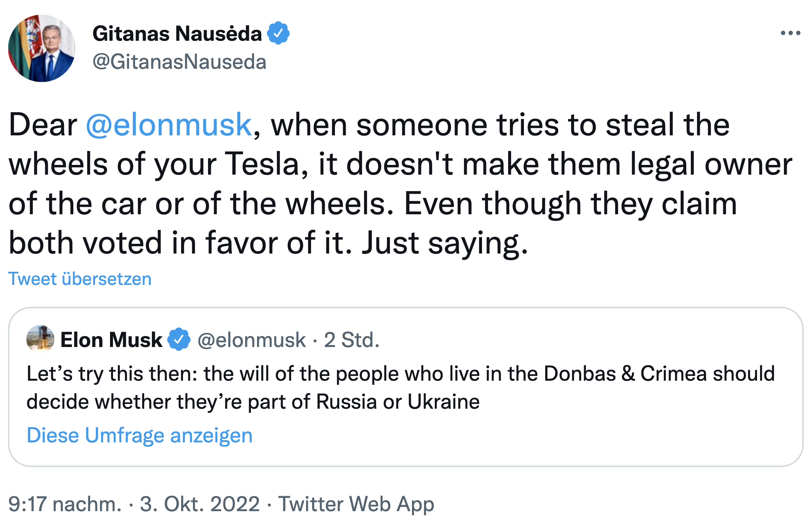
Task: Click the blue @elonmusk mention in tweet
Action: click(169, 125)
